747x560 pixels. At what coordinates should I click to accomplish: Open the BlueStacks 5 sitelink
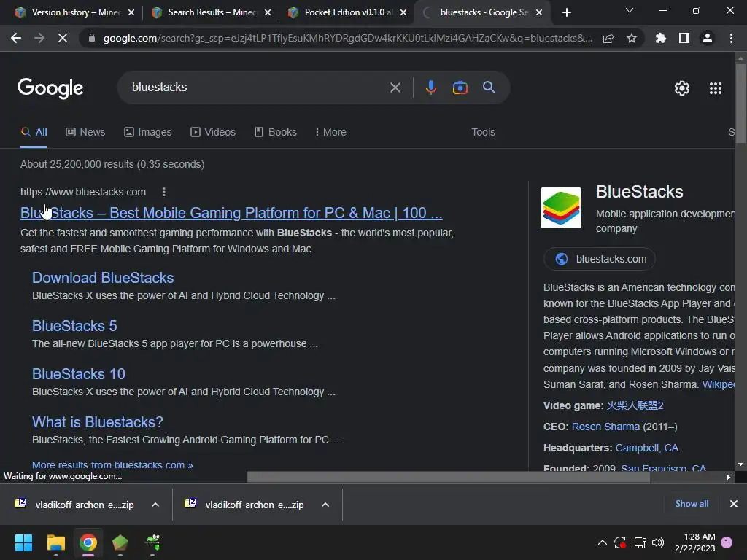tap(74, 326)
